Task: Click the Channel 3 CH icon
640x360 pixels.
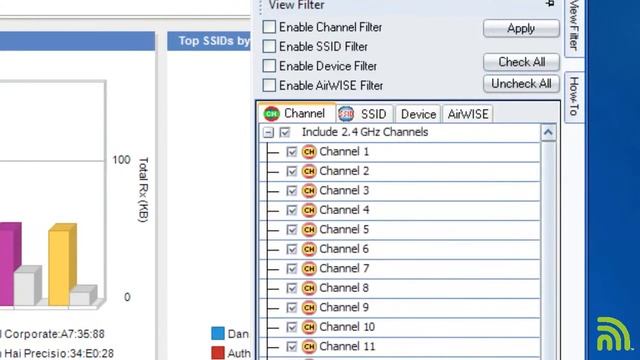Action: coord(309,191)
